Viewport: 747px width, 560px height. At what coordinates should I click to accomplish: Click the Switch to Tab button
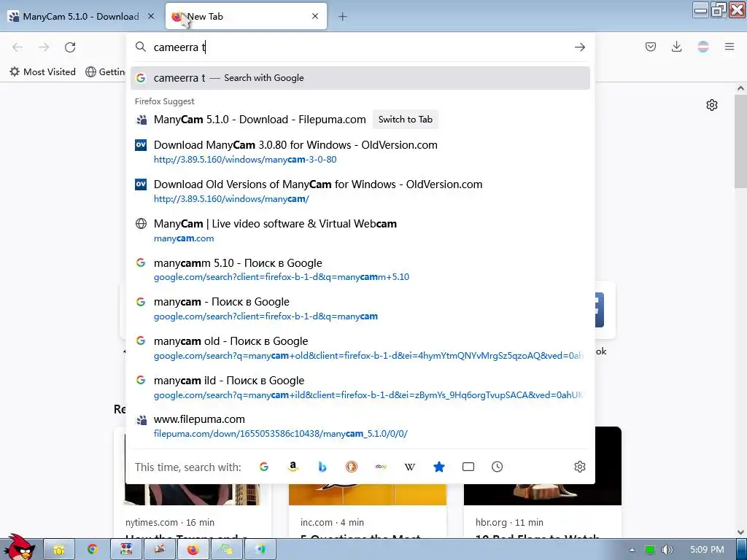tap(406, 120)
